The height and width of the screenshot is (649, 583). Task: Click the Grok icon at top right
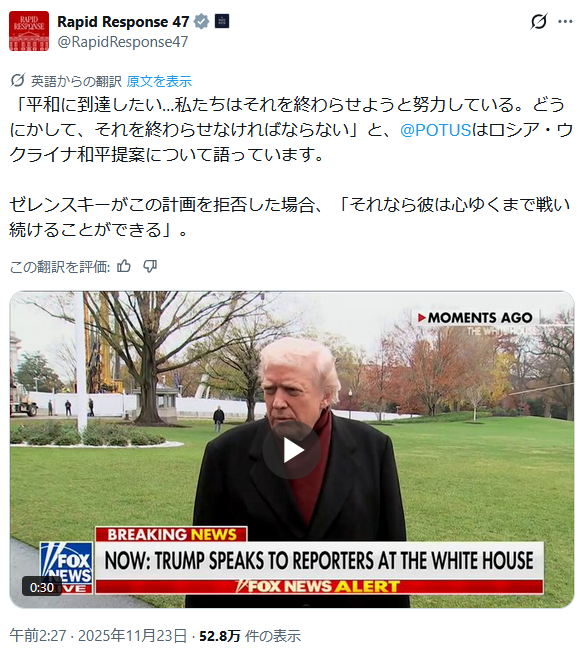click(538, 21)
